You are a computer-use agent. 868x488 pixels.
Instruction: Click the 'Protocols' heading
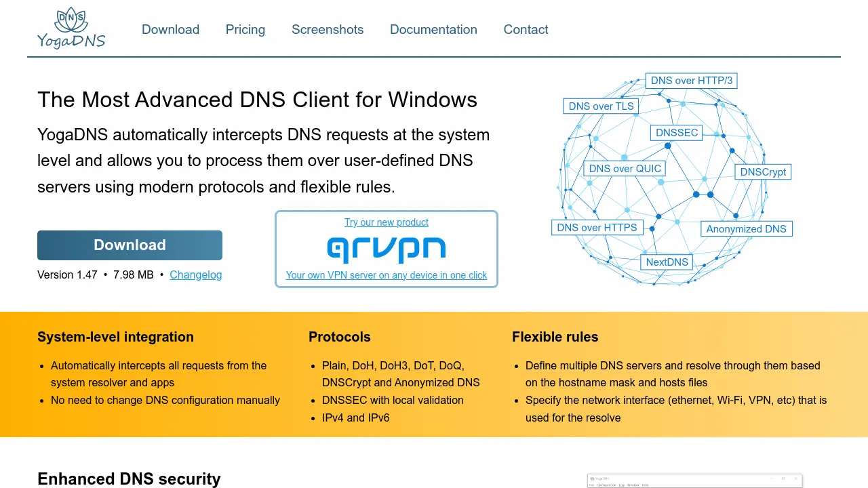pos(340,337)
